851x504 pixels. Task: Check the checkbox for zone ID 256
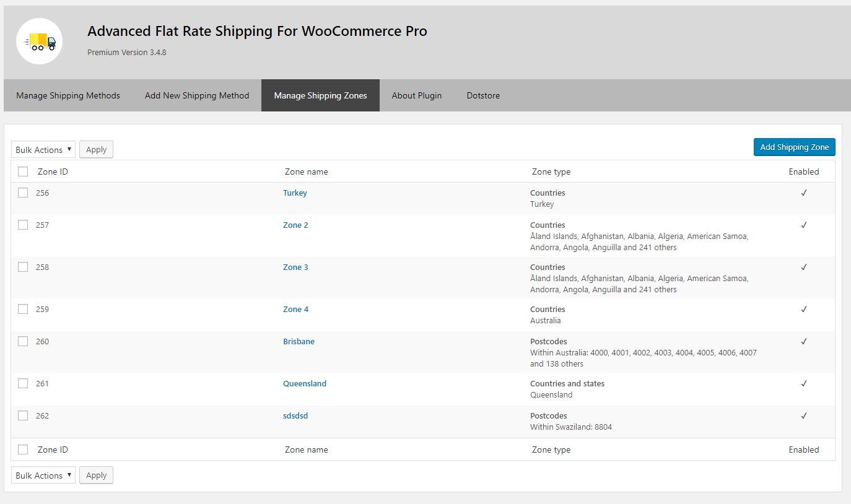click(23, 193)
